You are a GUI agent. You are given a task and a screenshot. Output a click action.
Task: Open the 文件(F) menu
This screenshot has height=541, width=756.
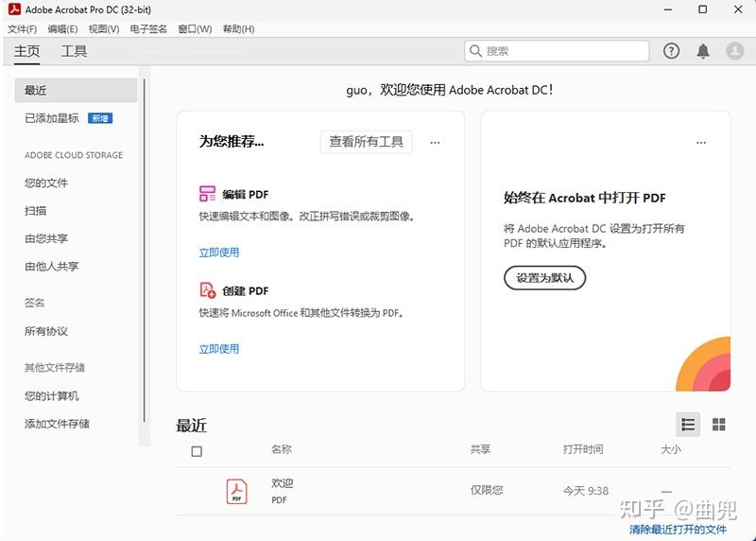22,29
